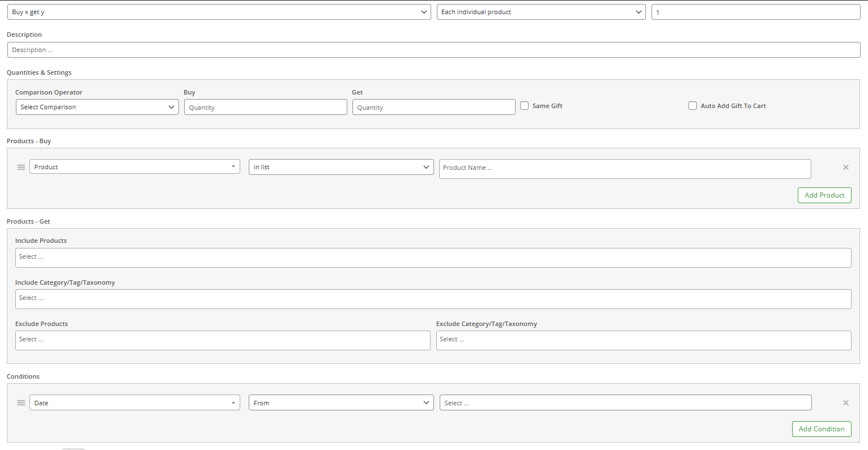Open the Product type dropdown
This screenshot has width=868, height=450.
(134, 167)
